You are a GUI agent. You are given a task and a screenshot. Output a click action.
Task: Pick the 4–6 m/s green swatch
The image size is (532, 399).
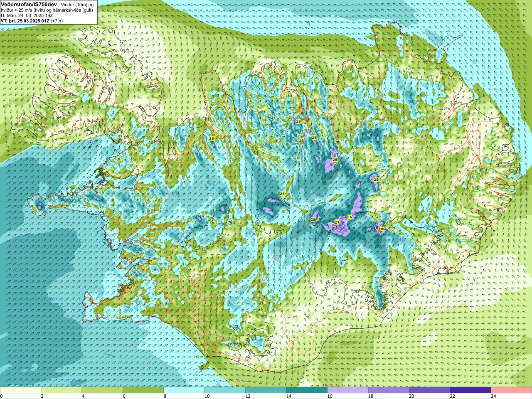[102, 390]
